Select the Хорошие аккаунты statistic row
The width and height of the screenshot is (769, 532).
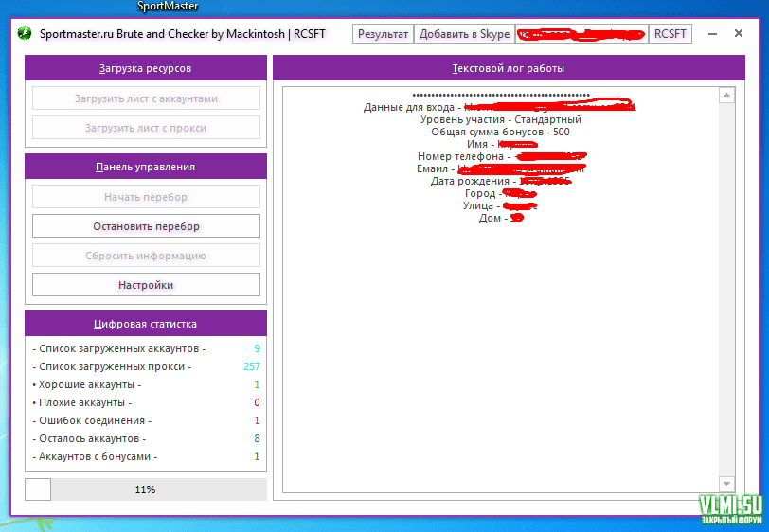[x=146, y=385]
